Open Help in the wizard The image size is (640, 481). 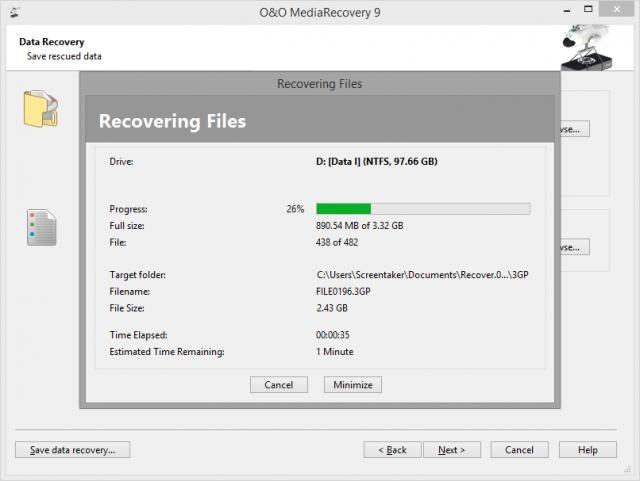[x=588, y=450]
